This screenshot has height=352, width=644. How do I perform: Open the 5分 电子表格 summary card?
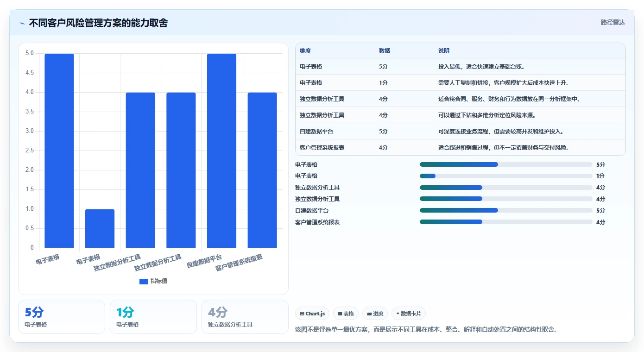tap(62, 317)
